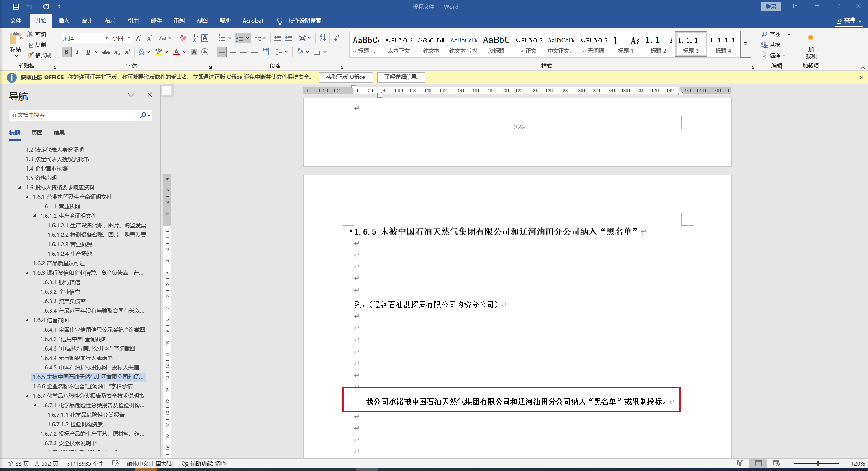Toggle show paragraph marks
The height and width of the screenshot is (471, 868).
(337, 38)
